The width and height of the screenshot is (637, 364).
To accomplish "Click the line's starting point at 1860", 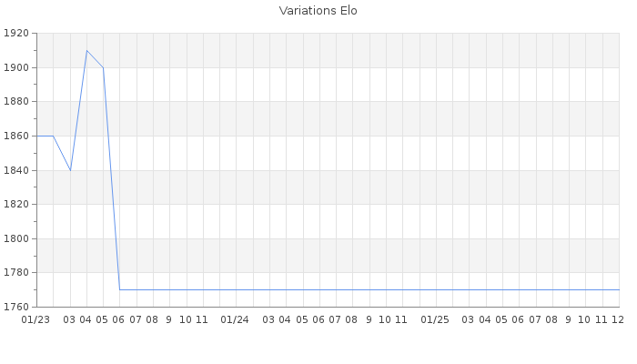I will [36, 136].
